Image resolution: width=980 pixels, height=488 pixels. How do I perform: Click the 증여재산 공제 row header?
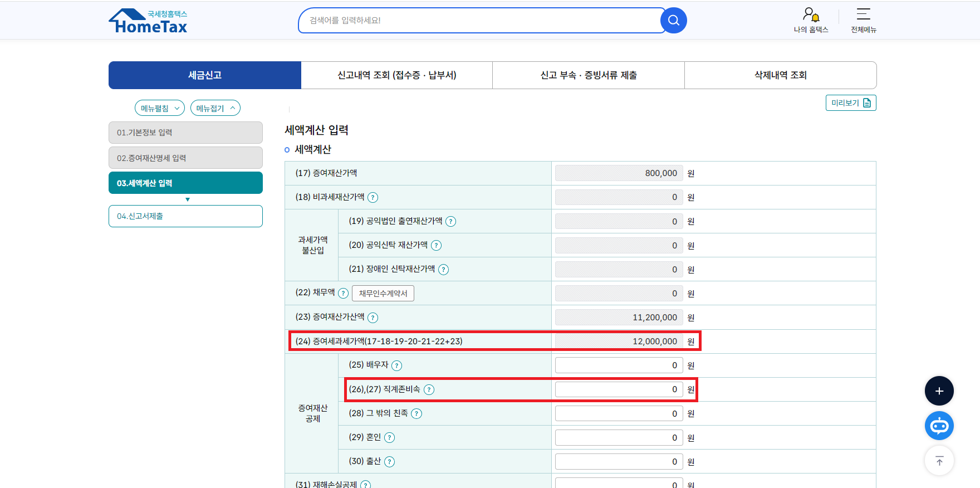tap(312, 413)
